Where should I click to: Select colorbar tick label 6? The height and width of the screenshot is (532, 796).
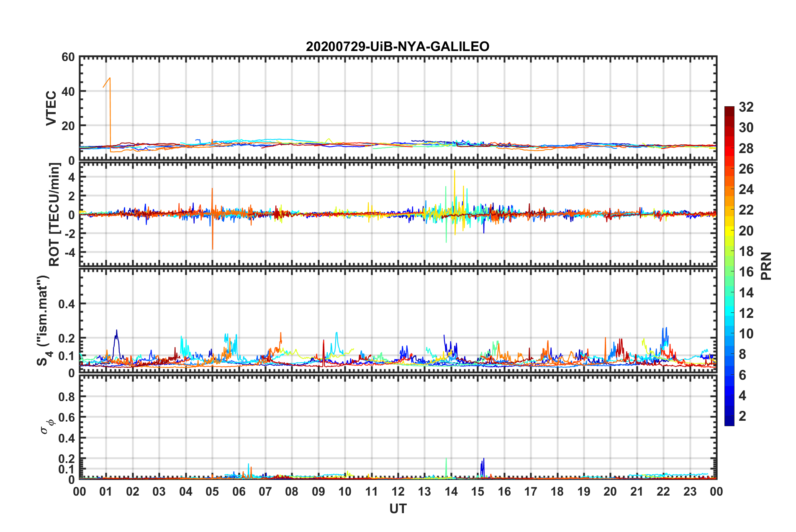(x=742, y=375)
